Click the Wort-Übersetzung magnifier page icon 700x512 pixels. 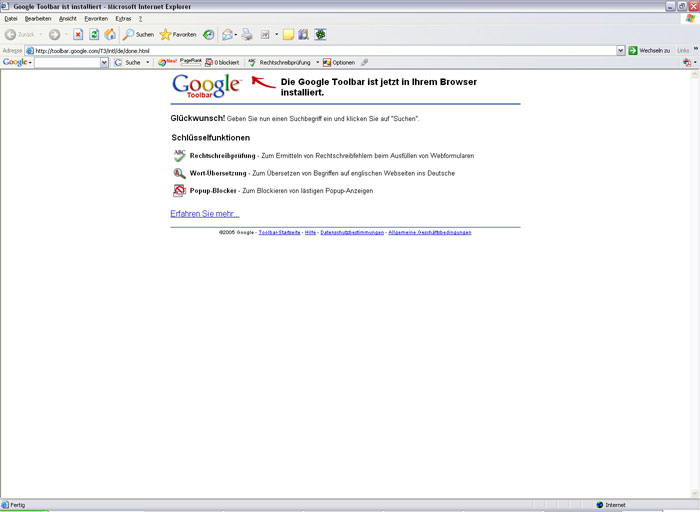[x=179, y=173]
